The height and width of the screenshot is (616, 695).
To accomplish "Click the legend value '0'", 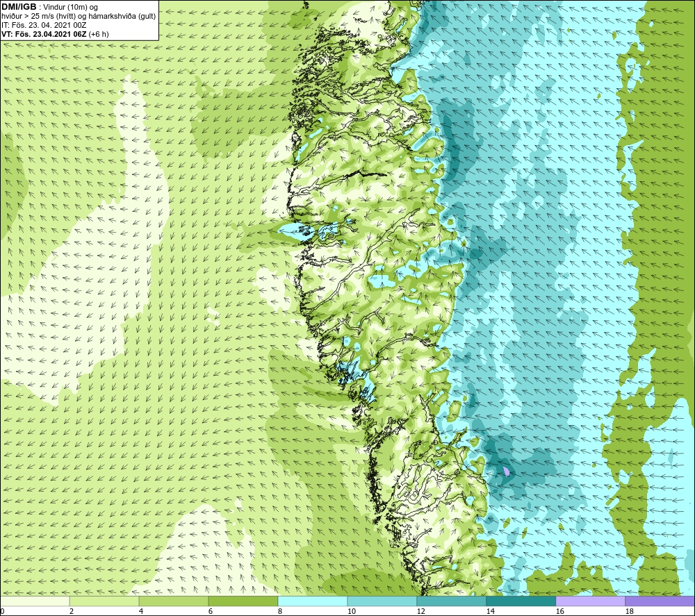I will tap(2, 612).
